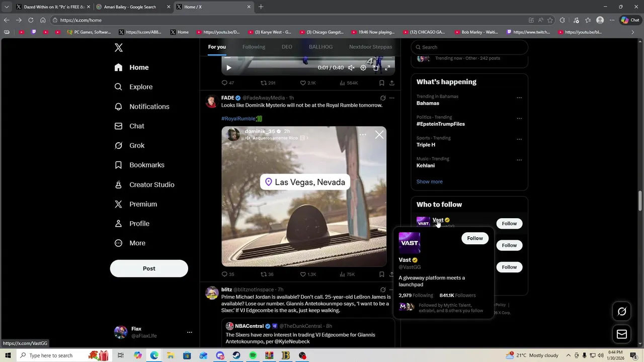The image size is (644, 362).
Task: Bookmark the post with 564K views
Action: (382, 83)
